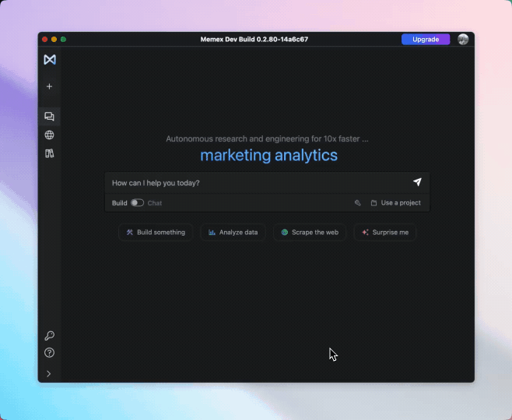Viewport: 512px width, 420px height.
Task: Click the Chat mode label
Action: pyautogui.click(x=154, y=203)
